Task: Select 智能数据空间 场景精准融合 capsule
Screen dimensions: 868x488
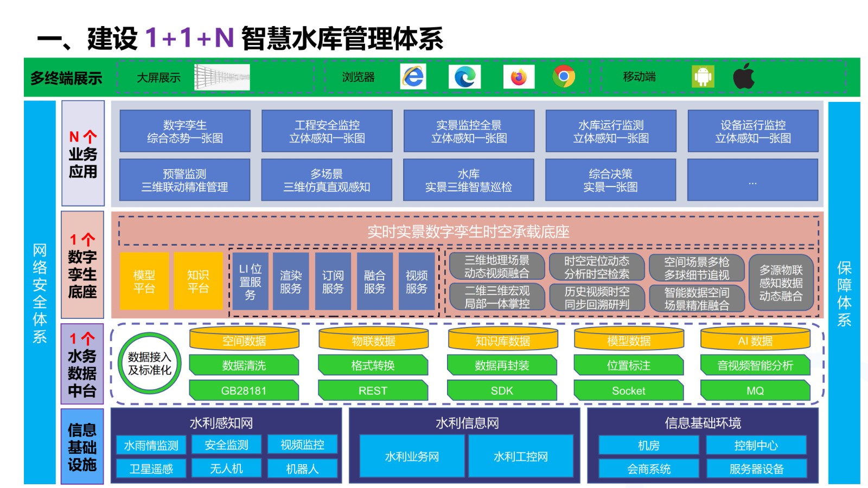Action: 697,298
